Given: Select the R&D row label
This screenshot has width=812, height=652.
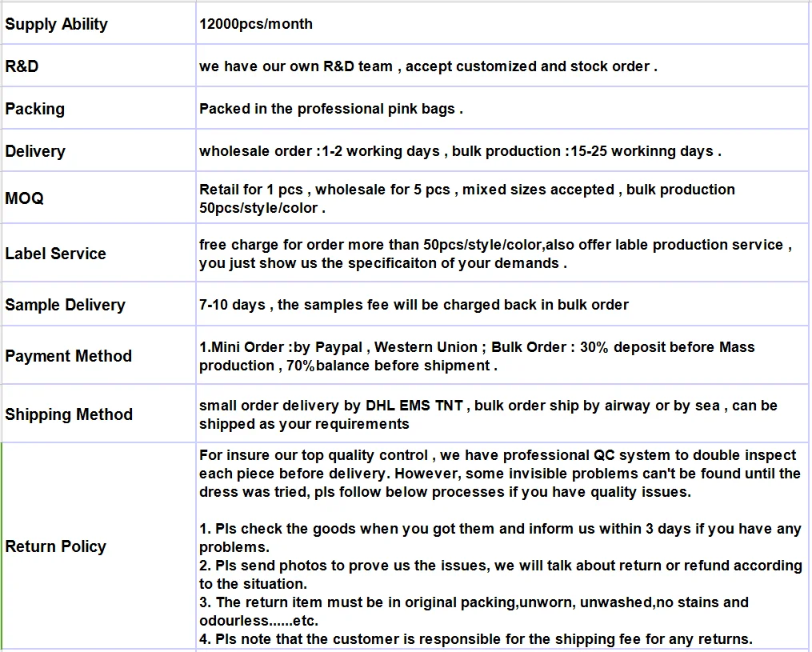Looking at the screenshot, I should point(22,66).
